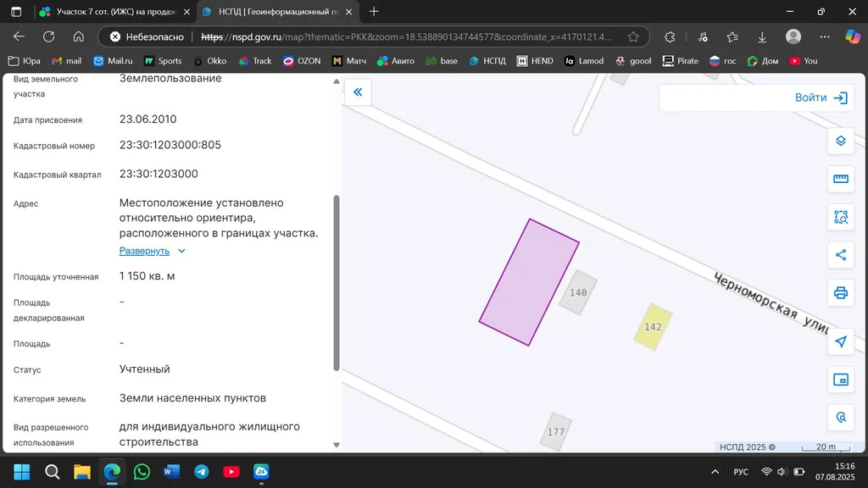The height and width of the screenshot is (488, 868).
Task: Click the bottom map search-locate icon
Action: (841, 418)
